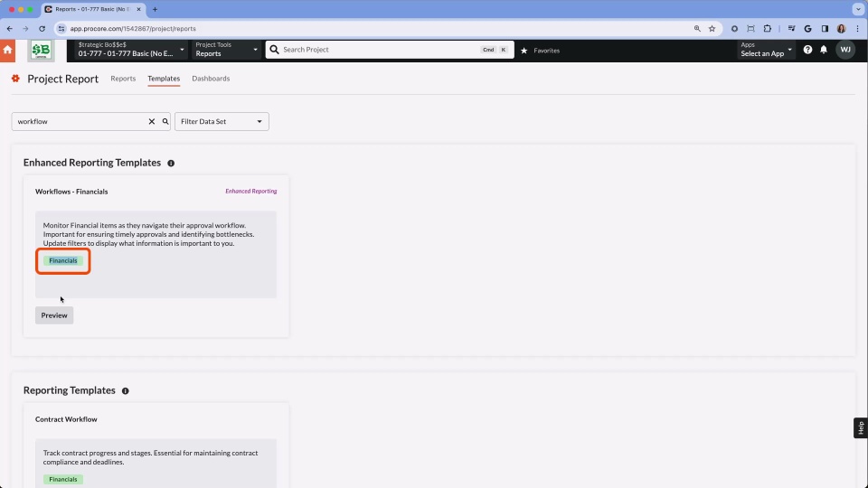Open the Chrome tab search dropdown

(858, 9)
